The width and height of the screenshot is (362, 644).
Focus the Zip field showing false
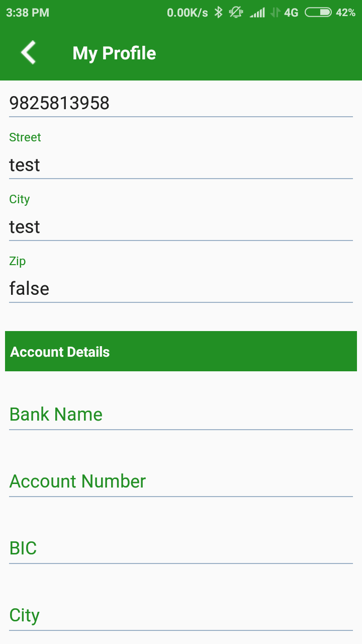tap(181, 289)
